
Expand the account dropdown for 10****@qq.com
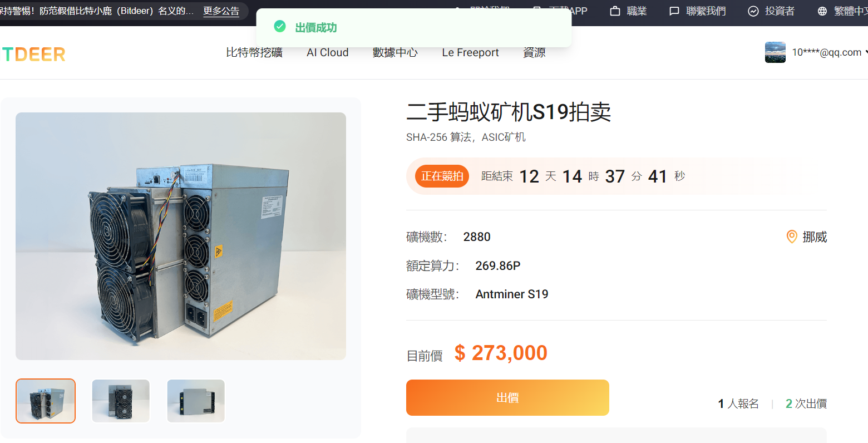click(827, 52)
